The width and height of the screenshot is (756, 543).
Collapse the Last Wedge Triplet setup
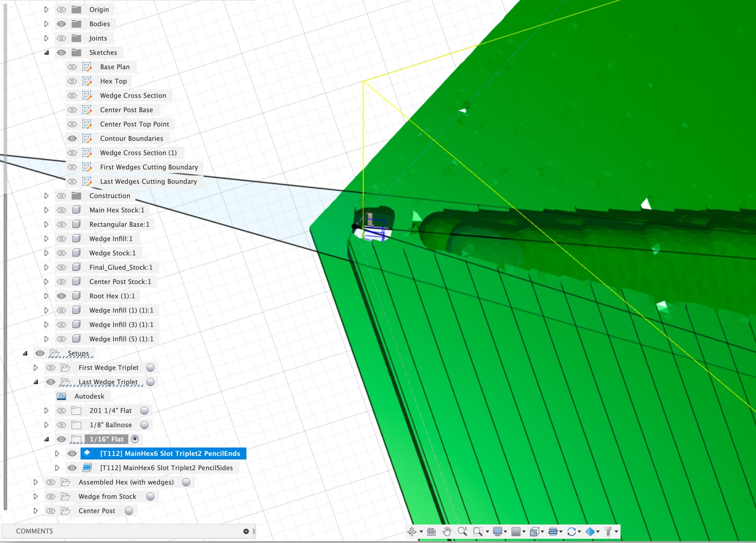(x=36, y=382)
